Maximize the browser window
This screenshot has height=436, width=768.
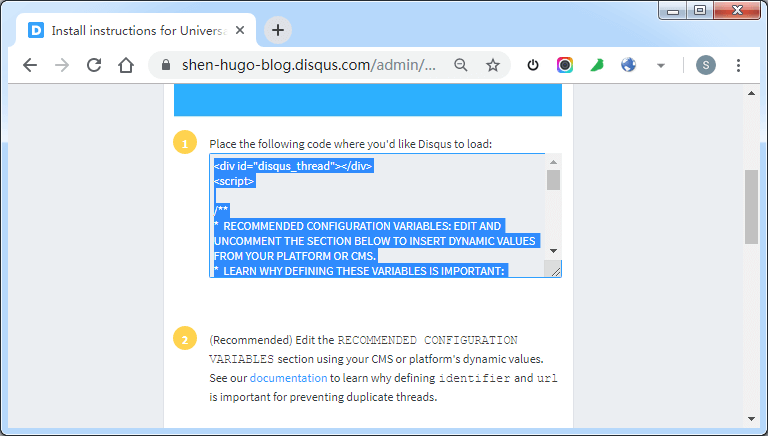pos(700,11)
